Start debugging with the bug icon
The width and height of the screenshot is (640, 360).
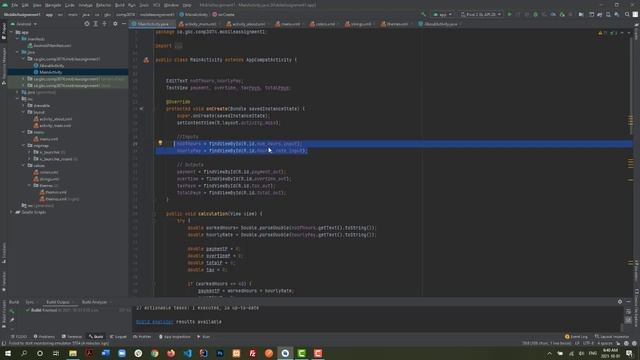point(536,14)
